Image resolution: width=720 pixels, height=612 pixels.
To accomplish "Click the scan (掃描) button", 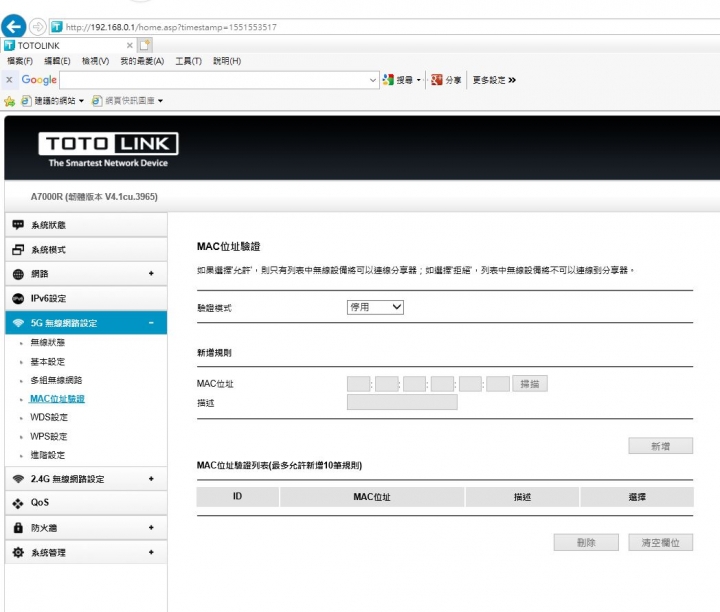I will pyautogui.click(x=530, y=384).
